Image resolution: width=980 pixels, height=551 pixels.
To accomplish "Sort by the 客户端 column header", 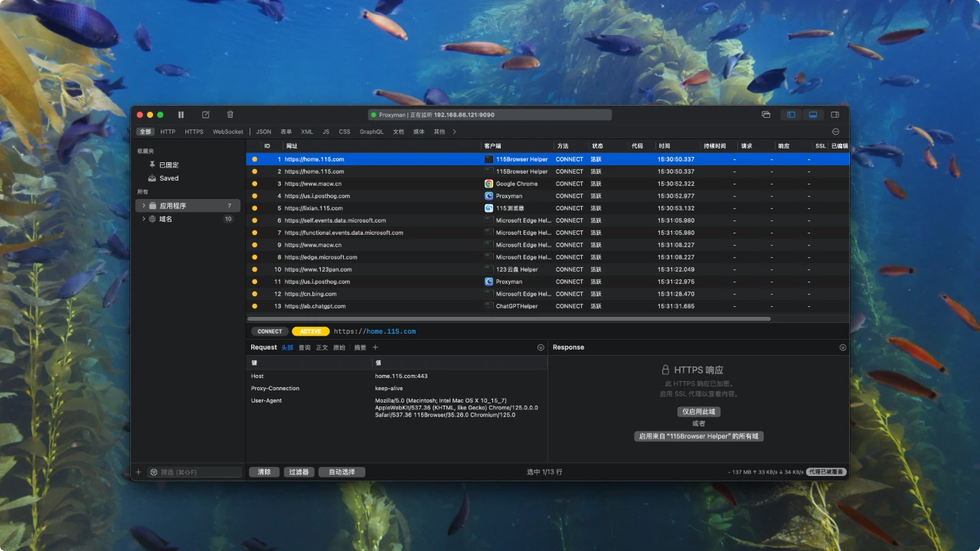I will (518, 145).
